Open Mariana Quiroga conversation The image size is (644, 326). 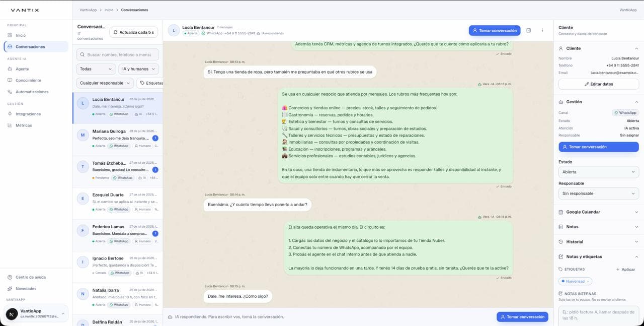tap(118, 140)
